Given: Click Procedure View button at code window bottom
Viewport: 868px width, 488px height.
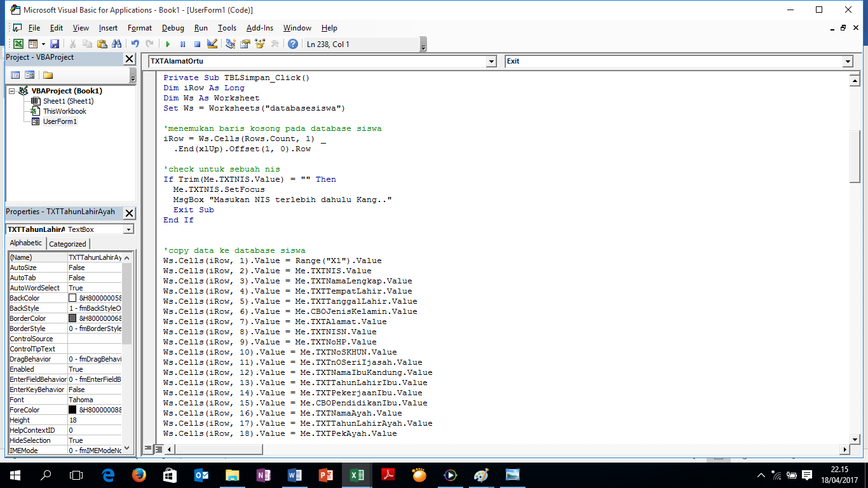Looking at the screenshot, I should point(148,449).
